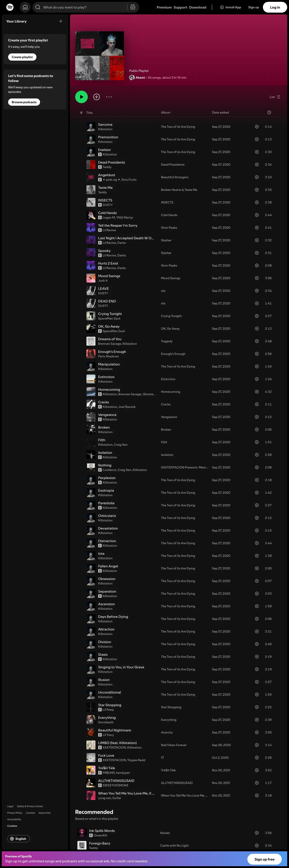
Task: Add Sarcoma to Liked Songs
Action: [257, 127]
